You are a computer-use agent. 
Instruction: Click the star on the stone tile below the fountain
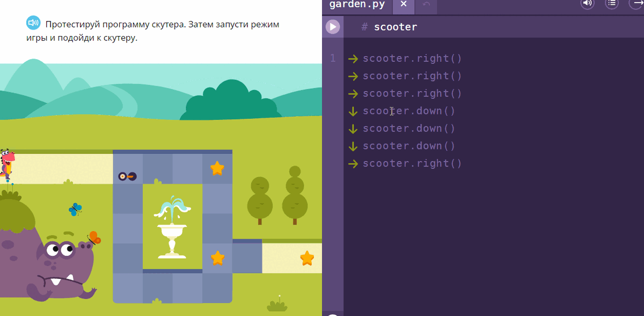217,258
